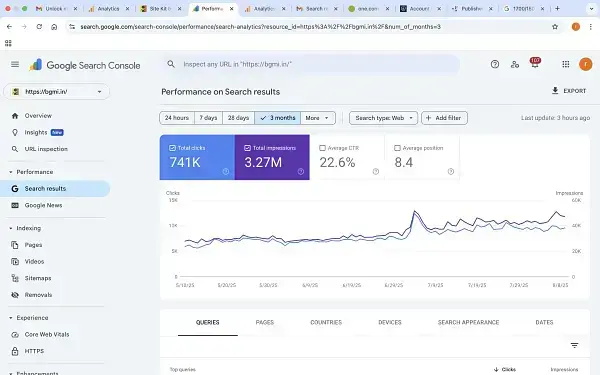Enable the Average CTR checkbox
Image resolution: width=600 pixels, height=375 pixels.
tap(322, 148)
